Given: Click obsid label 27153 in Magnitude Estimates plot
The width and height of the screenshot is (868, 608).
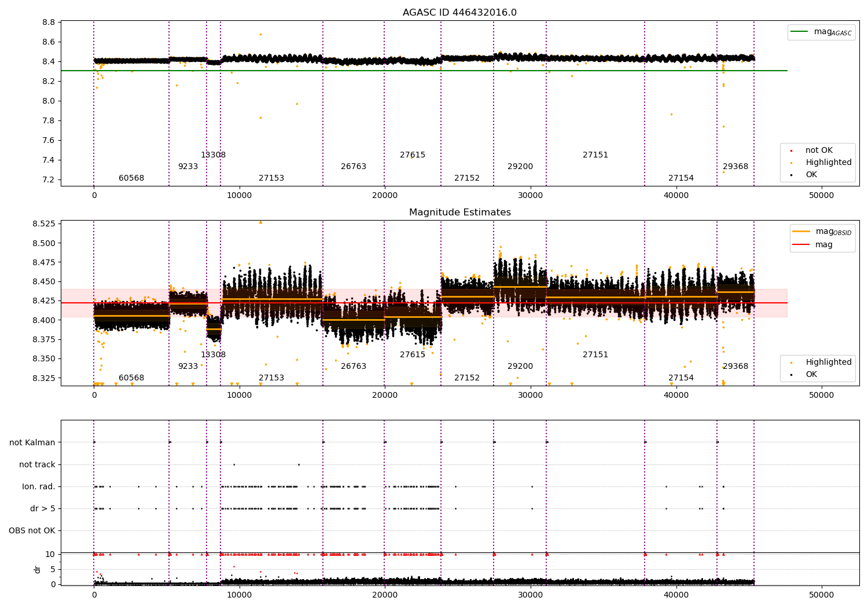Looking at the screenshot, I should coord(271,378).
